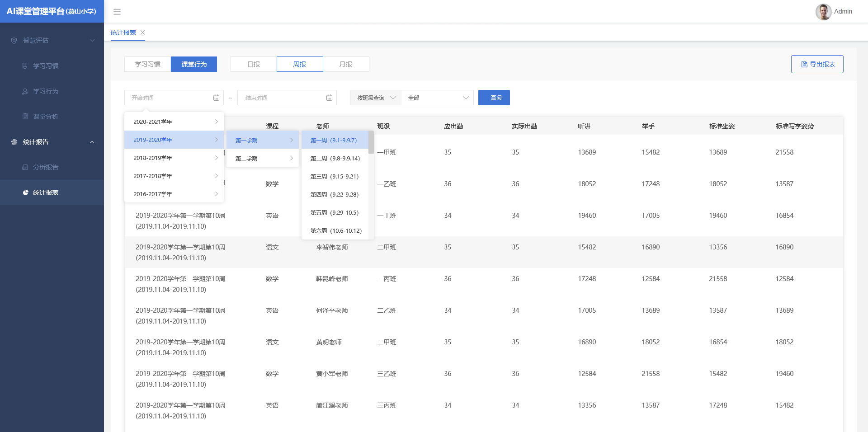
Task: Expand the 2016-2017学年 option arrow
Action: pyautogui.click(x=217, y=194)
